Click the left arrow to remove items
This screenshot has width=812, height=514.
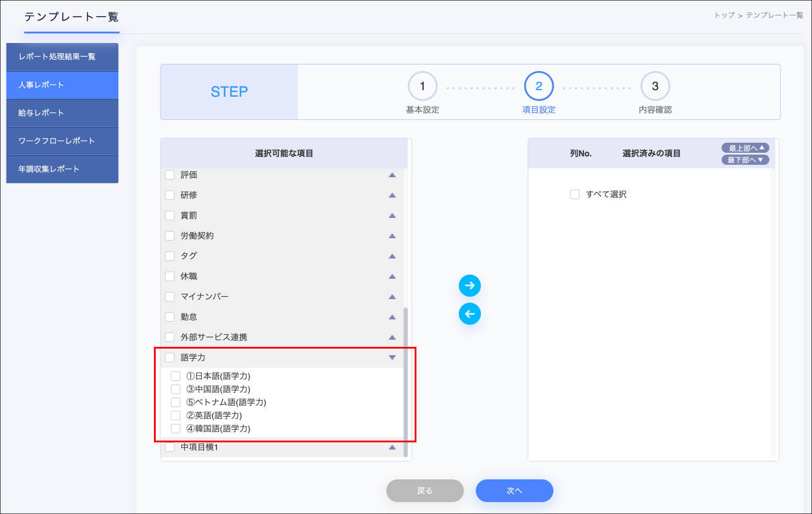coord(470,313)
